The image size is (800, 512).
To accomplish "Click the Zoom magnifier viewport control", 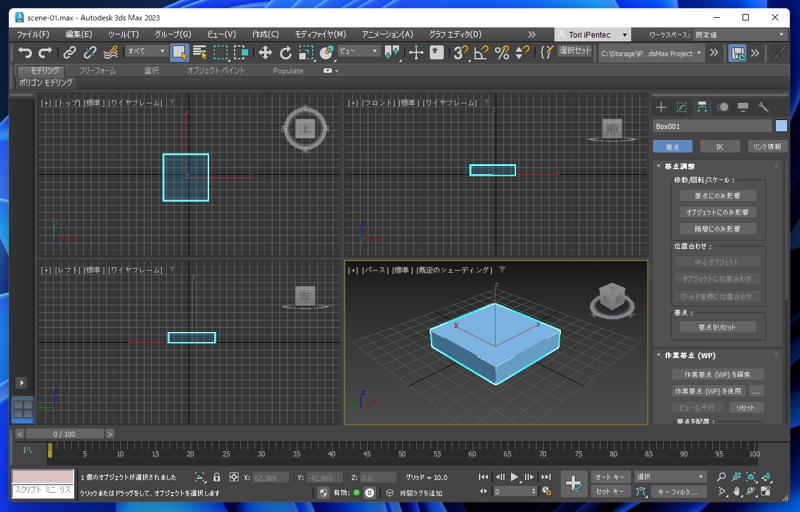I will (721, 477).
